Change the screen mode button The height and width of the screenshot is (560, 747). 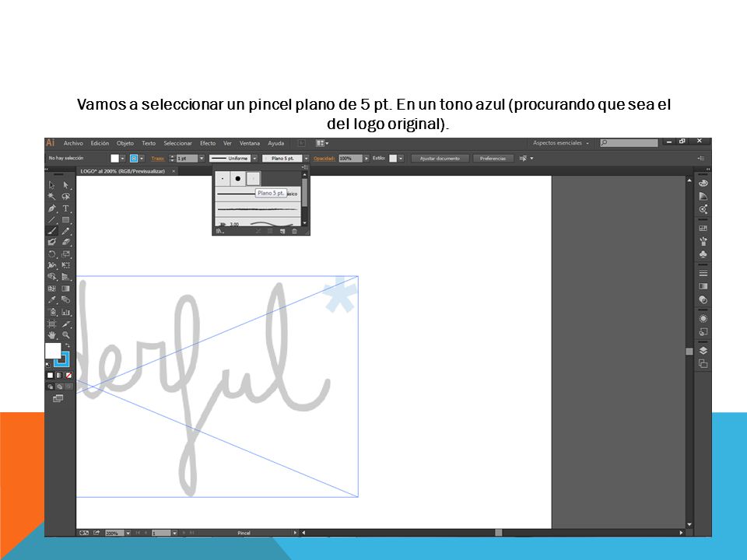coord(58,398)
